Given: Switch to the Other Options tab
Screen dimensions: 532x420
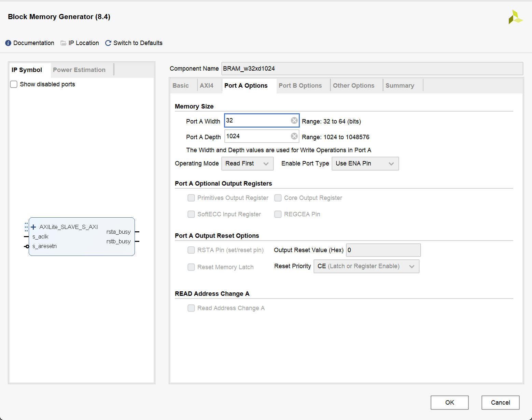Looking at the screenshot, I should [354, 86].
